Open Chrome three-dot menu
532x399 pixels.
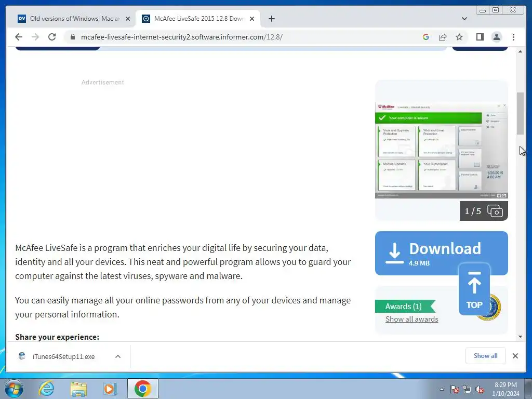[513, 37]
